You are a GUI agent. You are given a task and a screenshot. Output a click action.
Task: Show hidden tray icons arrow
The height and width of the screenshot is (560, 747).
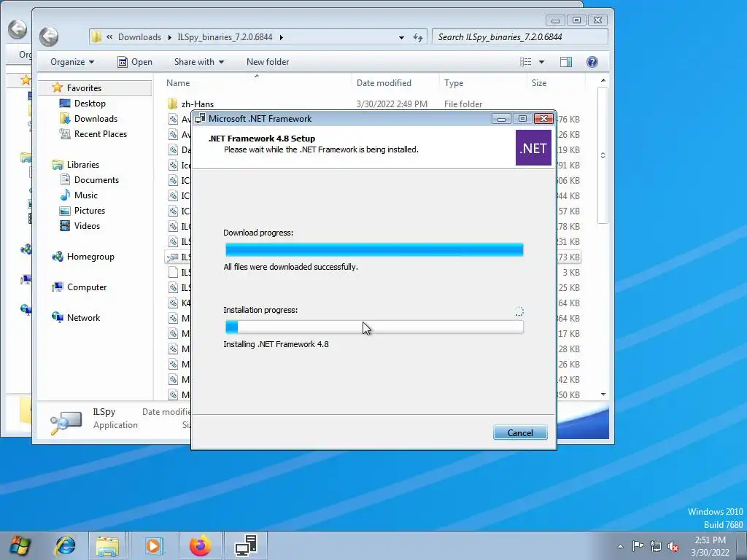point(620,546)
